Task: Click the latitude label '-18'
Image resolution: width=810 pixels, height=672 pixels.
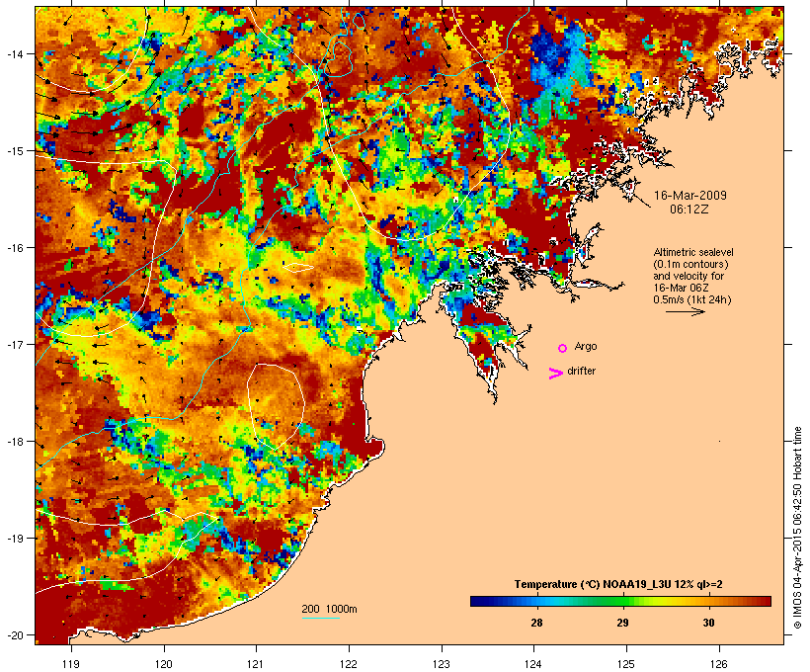Action: click(15, 442)
